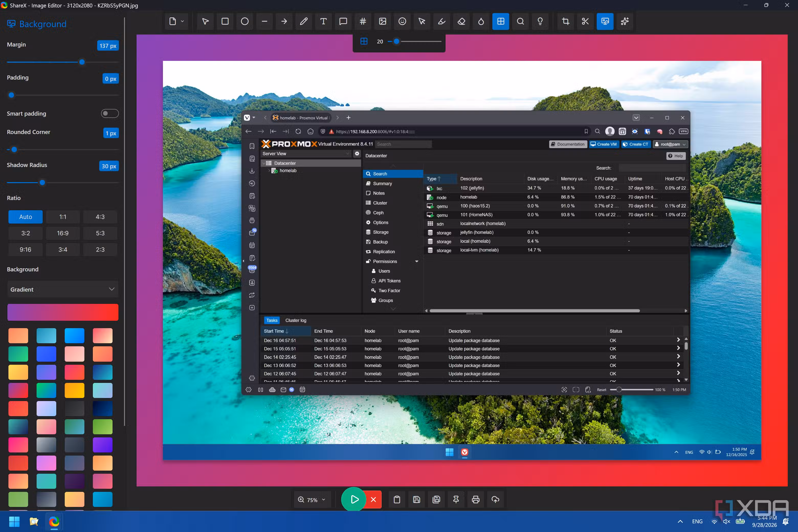Image resolution: width=798 pixels, height=532 pixels.
Task: Select the Eraser tool
Action: pos(461,21)
